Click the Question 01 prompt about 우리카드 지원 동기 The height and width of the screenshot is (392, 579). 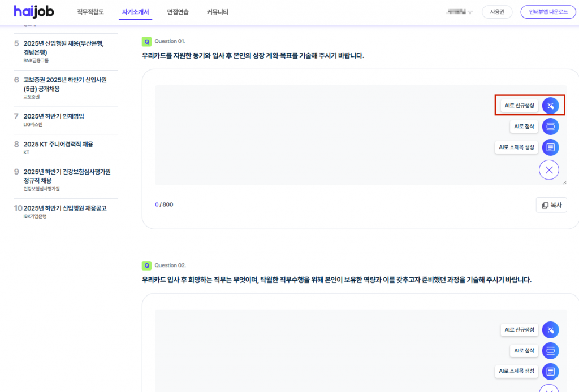tap(253, 56)
